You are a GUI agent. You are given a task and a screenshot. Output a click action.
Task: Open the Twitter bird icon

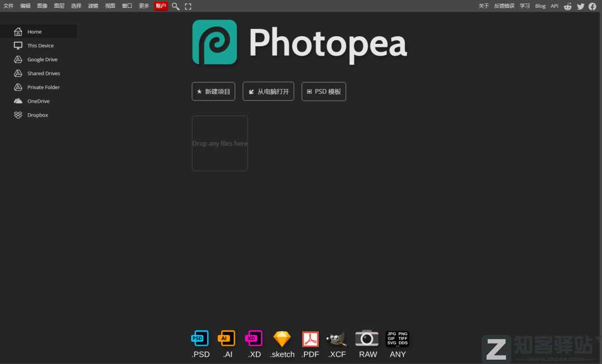[580, 6]
